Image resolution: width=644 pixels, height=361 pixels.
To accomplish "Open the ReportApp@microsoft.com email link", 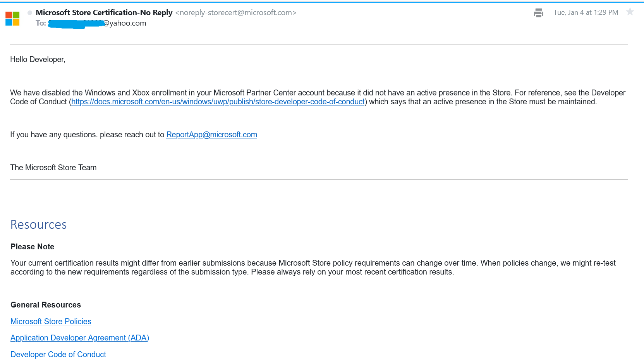I will [211, 135].
